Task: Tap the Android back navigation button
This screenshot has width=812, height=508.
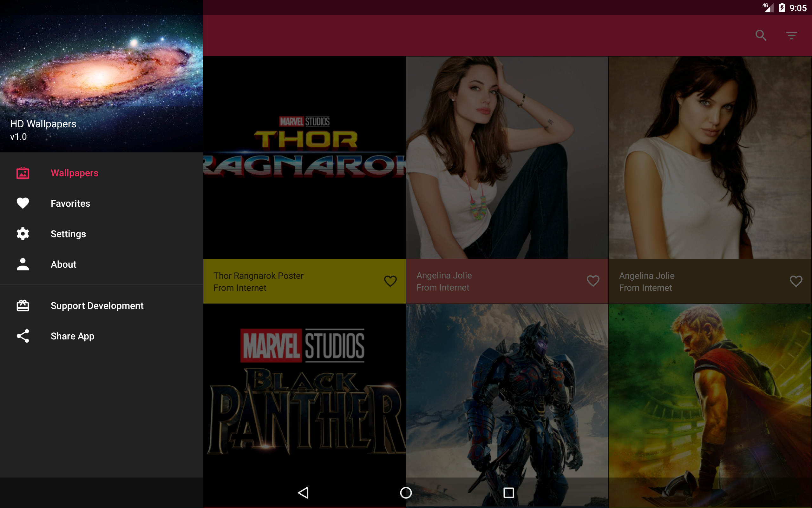Action: 304,492
